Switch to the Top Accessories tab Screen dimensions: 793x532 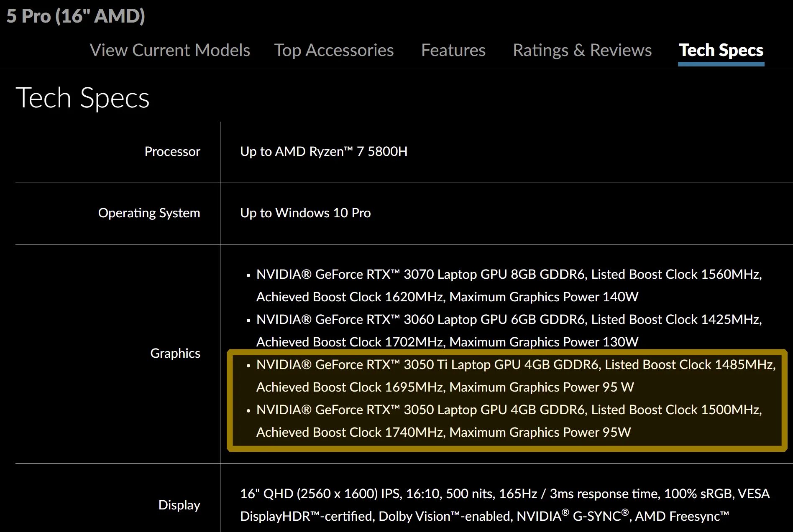334,50
